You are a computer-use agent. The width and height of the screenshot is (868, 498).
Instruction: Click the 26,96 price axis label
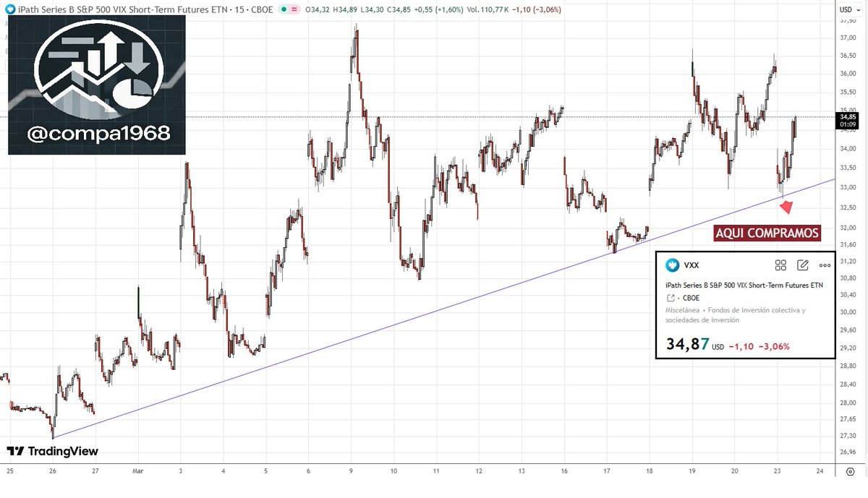[847, 453]
